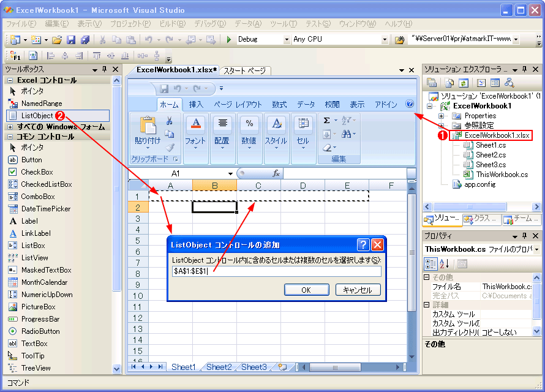This screenshot has height=392, width=545.
Task: Close the ListObject コントロールの追加 dialog
Action: point(377,244)
